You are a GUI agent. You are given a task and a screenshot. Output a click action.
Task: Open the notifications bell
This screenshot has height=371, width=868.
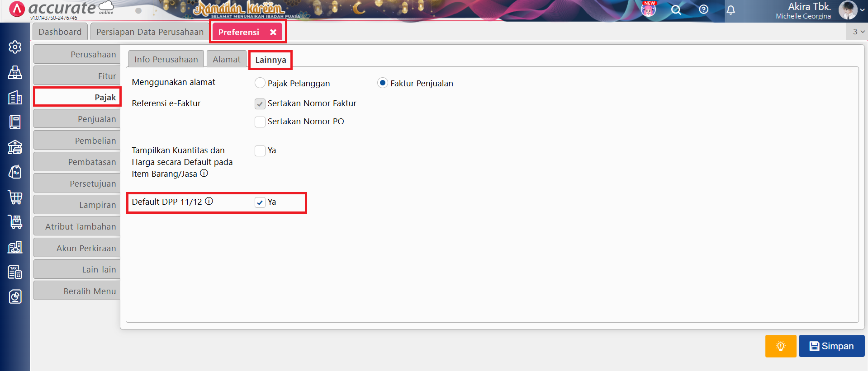pos(730,10)
